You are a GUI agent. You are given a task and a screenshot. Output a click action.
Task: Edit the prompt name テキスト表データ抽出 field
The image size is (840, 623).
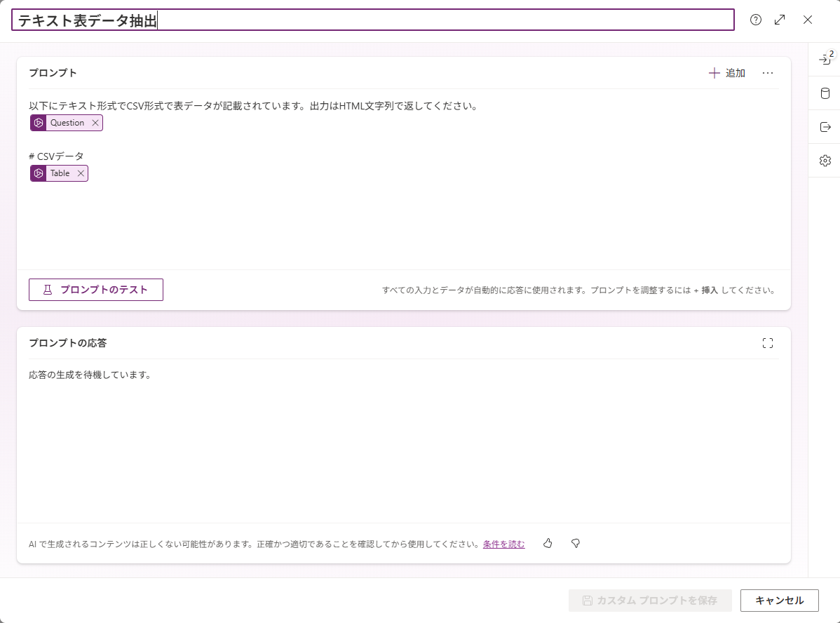click(373, 20)
